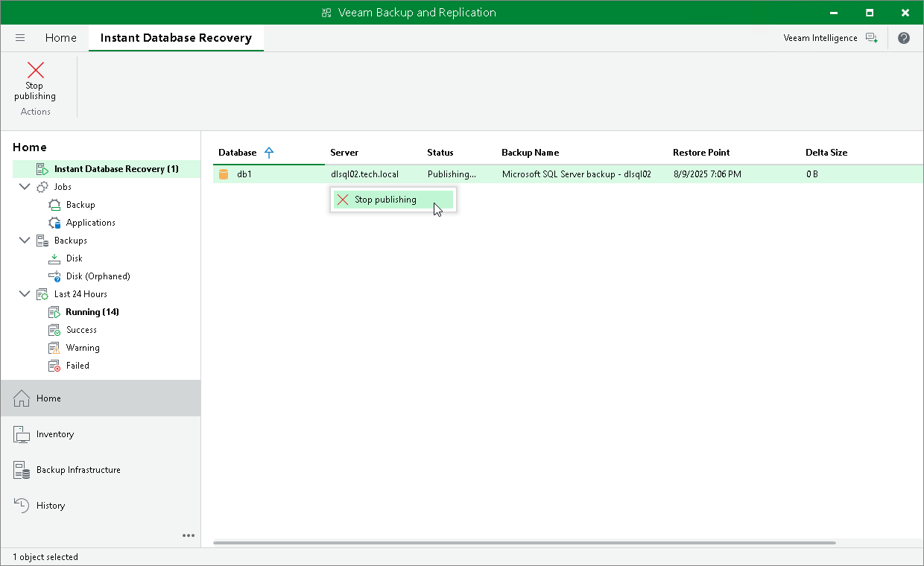This screenshot has width=924, height=566.
Task: Click the Stop publishing ribbon button
Action: (35, 81)
